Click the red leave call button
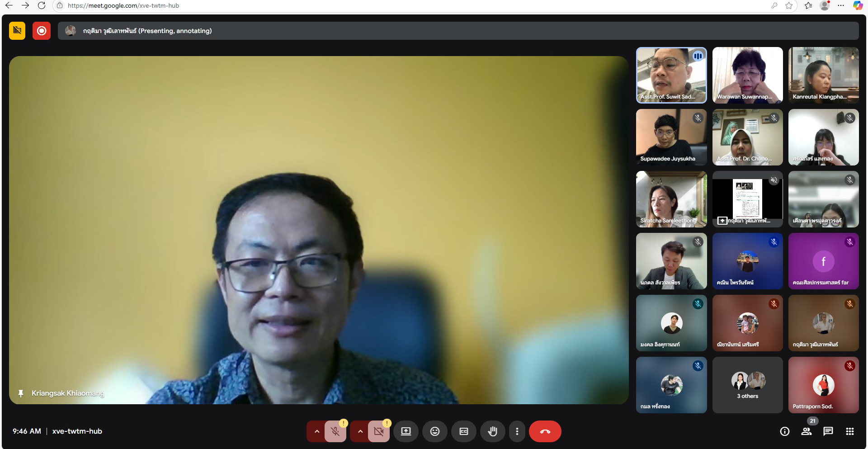The image size is (868, 449). 545,431
